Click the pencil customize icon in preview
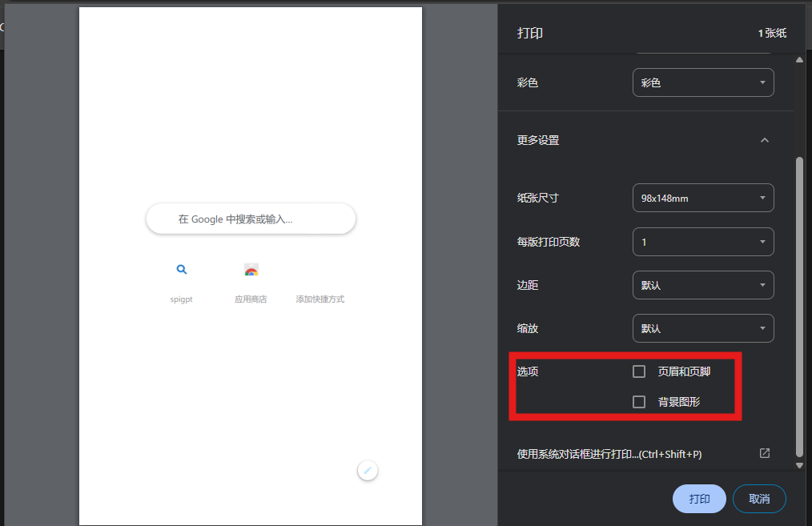The height and width of the screenshot is (526, 812). point(368,471)
